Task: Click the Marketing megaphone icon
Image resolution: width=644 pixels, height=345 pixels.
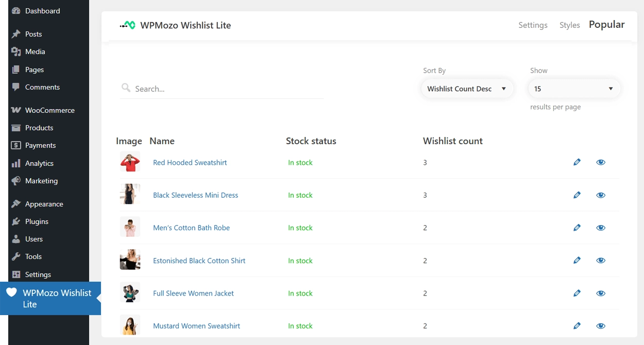Action: (16, 181)
